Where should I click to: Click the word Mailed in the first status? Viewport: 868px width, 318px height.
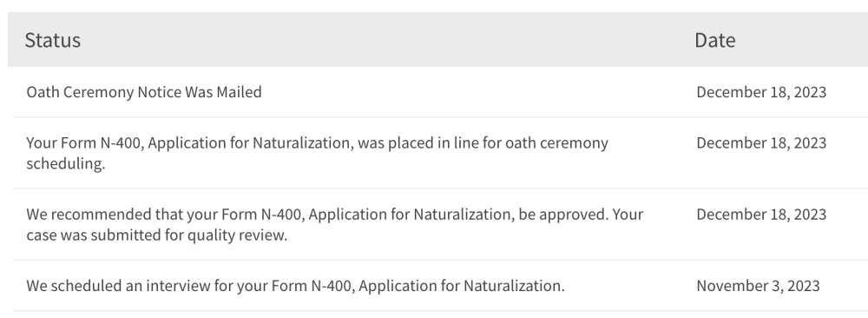(x=239, y=92)
